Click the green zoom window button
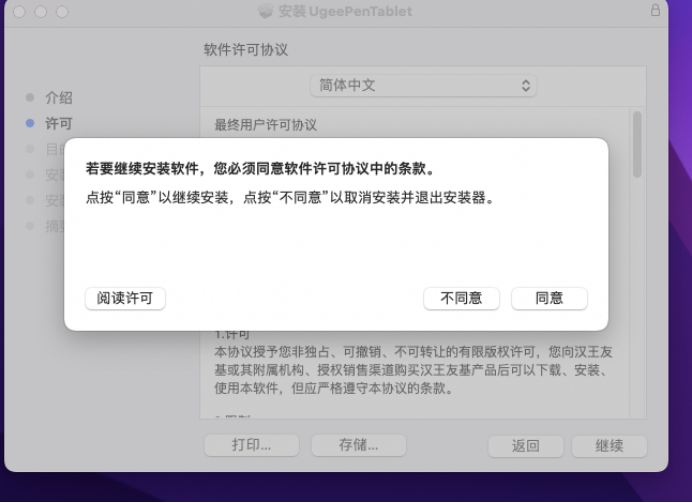692x503 pixels. click(x=62, y=11)
